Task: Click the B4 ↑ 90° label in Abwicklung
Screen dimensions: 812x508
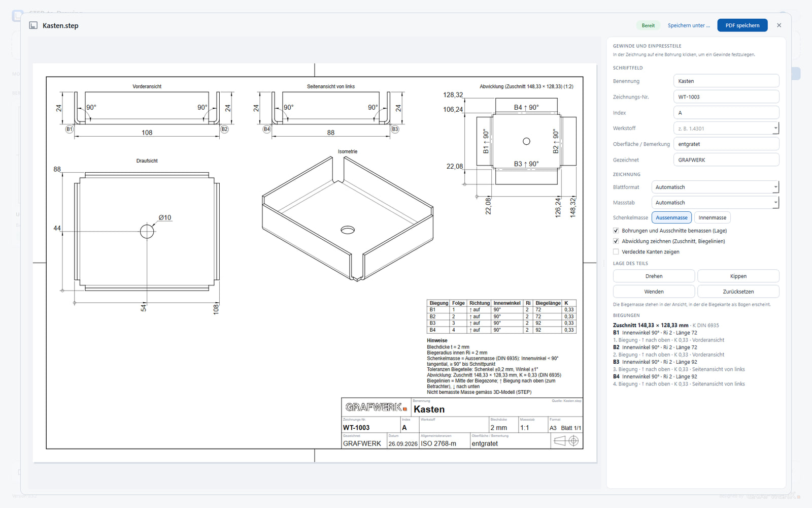Action: pyautogui.click(x=526, y=108)
